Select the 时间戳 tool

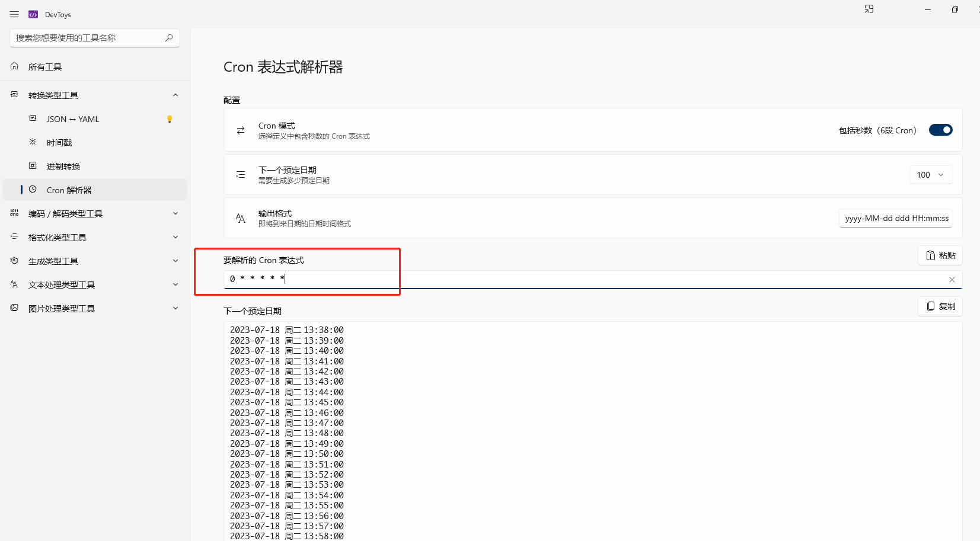click(x=95, y=143)
